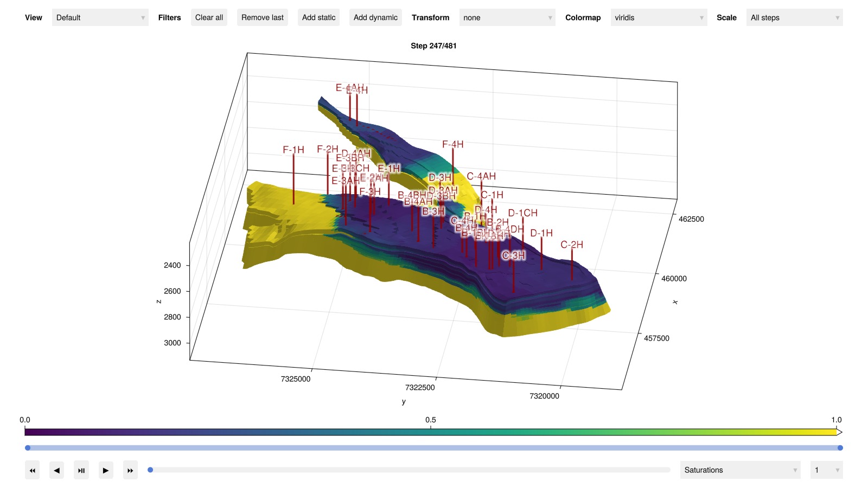Viewport: 868px width, 488px height.
Task: Open the View dropdown showing Default
Action: [100, 17]
